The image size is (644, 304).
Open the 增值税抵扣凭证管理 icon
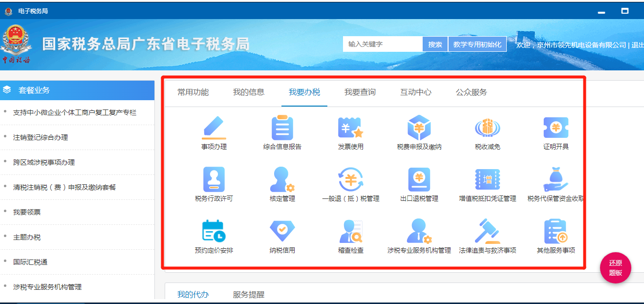point(488,179)
